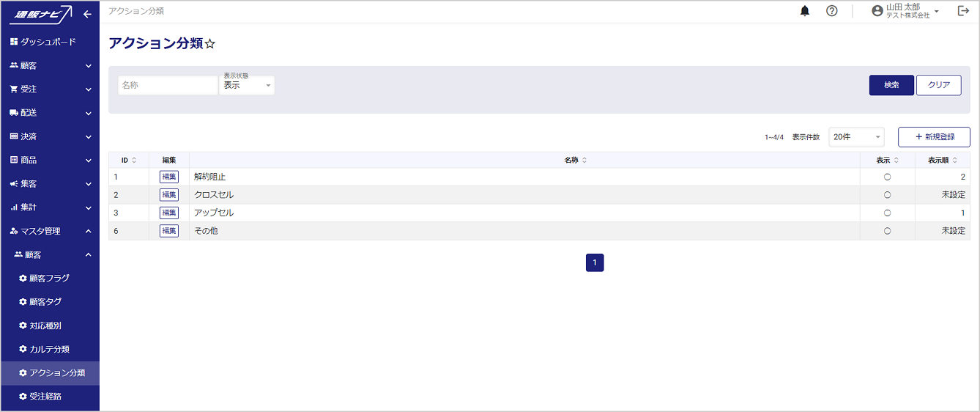Collapse sidebar with the back arrow icon
This screenshot has height=412, width=980.
click(x=87, y=13)
